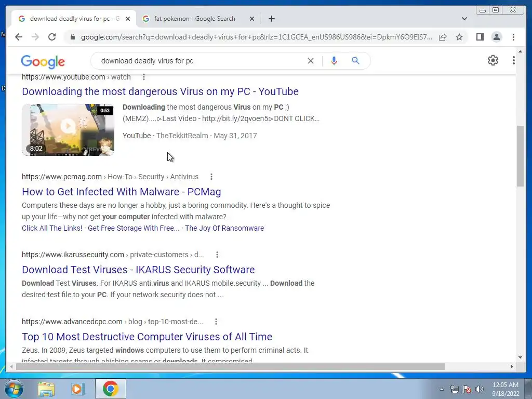This screenshot has width=532, height=399.
Task: Open 'Top 10 Most Destructive Computer Viruses' result
Action: pos(147,337)
